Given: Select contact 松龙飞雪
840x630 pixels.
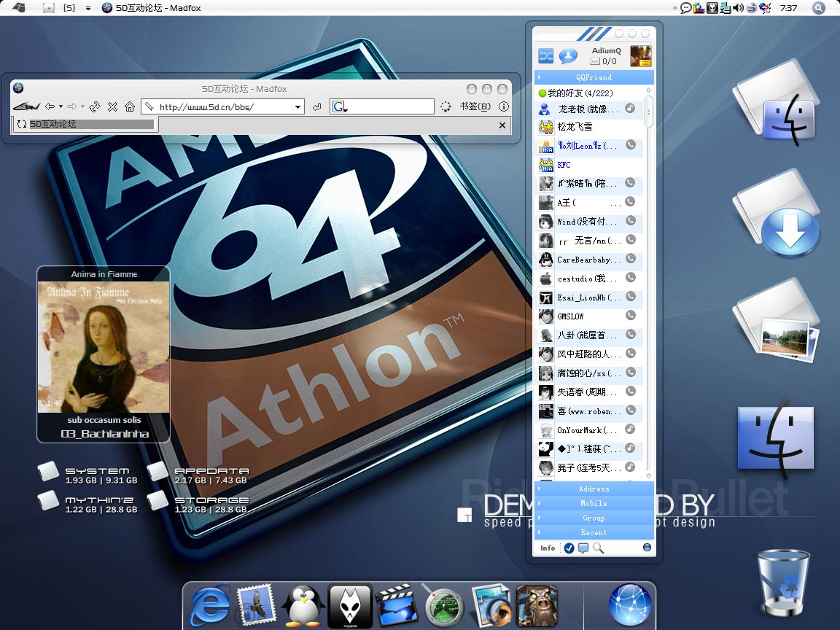Looking at the screenshot, I should pos(589,127).
